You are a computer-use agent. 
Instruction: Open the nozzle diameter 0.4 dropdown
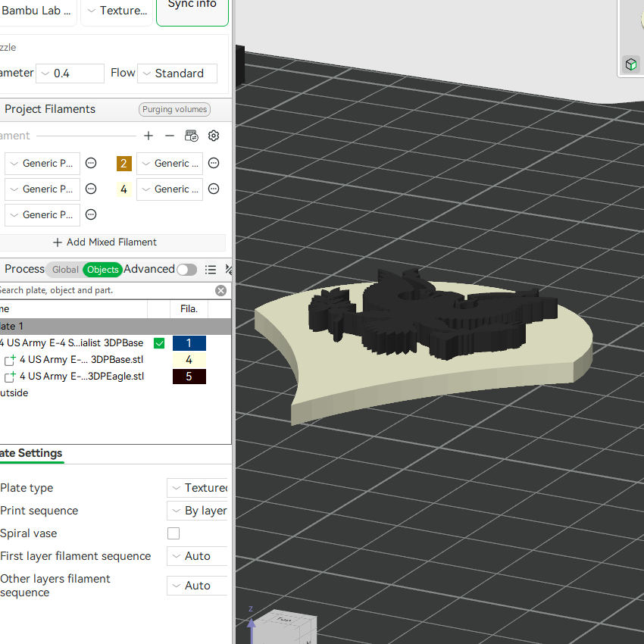pyautogui.click(x=70, y=73)
